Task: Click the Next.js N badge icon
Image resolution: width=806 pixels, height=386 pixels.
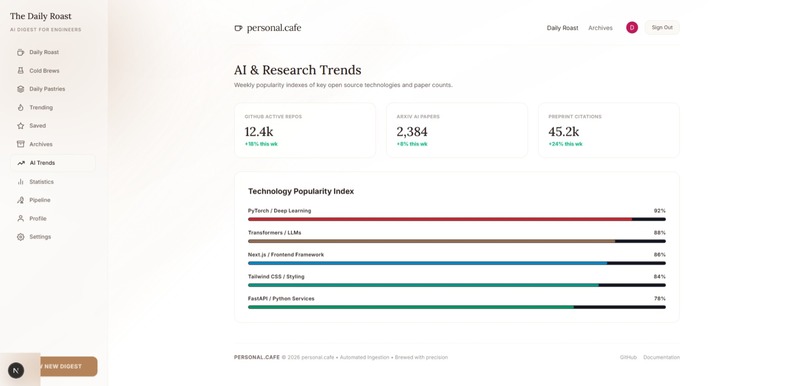Action: (x=16, y=370)
